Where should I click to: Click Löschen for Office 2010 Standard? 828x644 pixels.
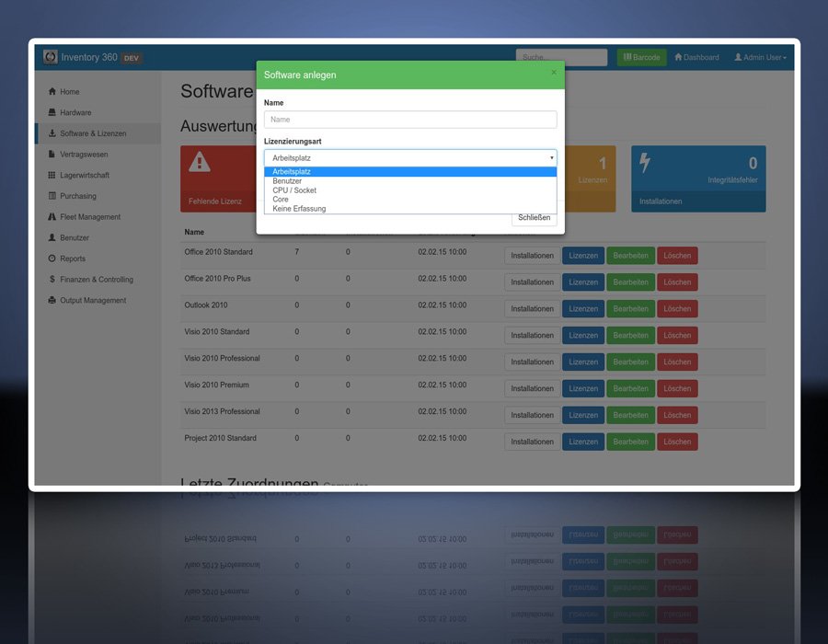tap(677, 256)
